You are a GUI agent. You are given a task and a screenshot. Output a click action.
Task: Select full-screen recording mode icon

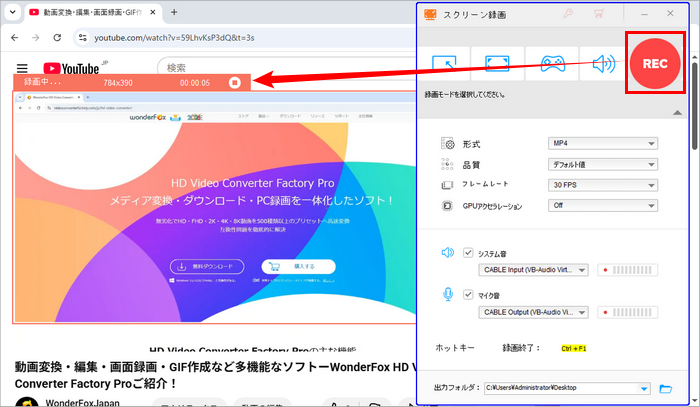tap(497, 64)
